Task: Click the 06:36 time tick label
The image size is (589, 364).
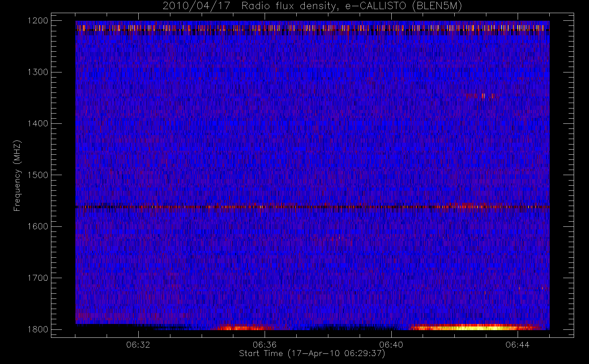Action: click(265, 345)
